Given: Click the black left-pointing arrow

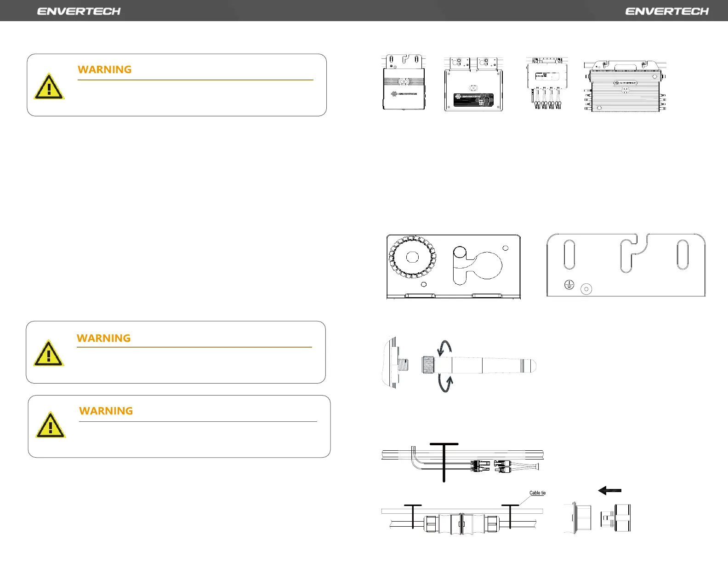Looking at the screenshot, I should (610, 491).
